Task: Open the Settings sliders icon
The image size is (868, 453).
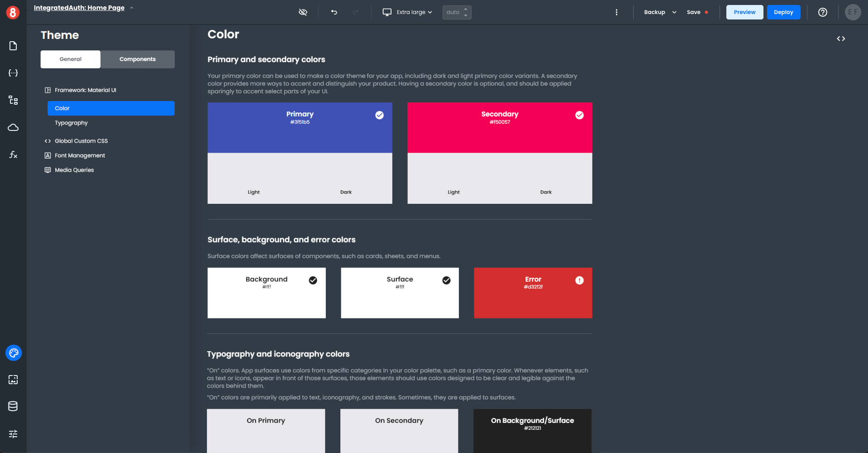Action: tap(13, 434)
